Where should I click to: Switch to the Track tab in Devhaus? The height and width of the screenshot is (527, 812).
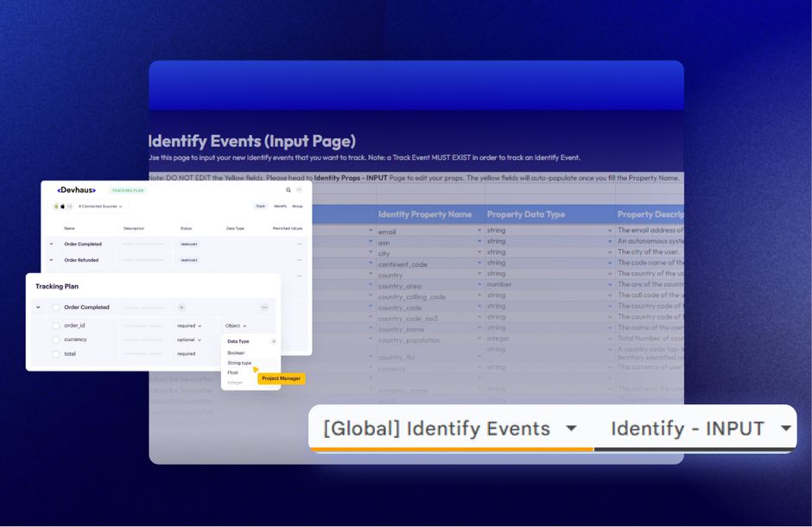[261, 206]
